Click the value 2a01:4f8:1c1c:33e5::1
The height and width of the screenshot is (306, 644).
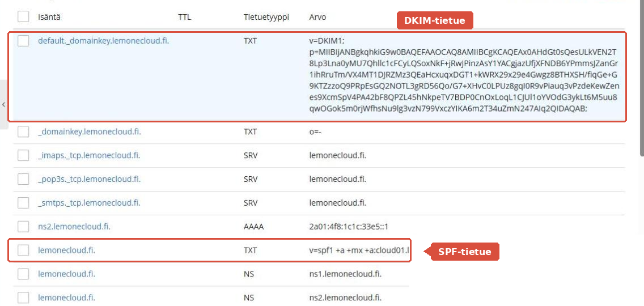pos(349,227)
